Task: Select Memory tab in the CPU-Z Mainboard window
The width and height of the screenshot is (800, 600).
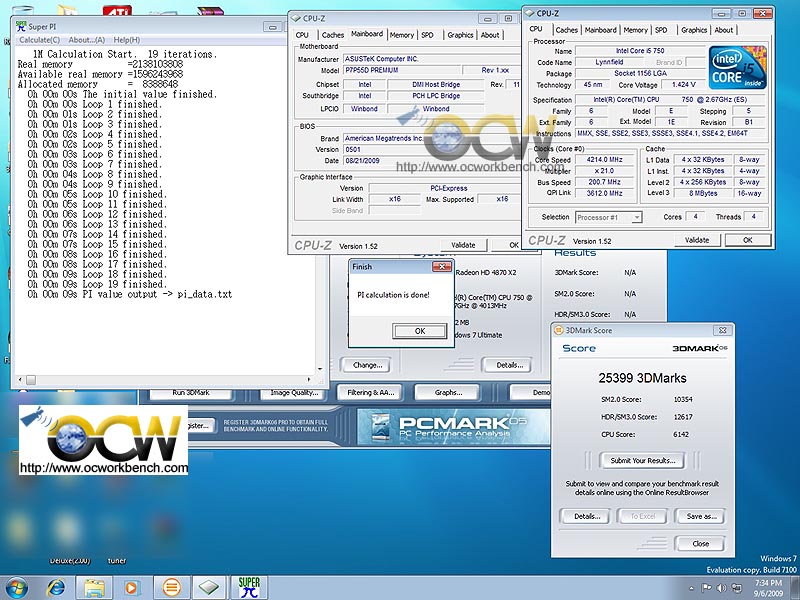Action: click(402, 35)
